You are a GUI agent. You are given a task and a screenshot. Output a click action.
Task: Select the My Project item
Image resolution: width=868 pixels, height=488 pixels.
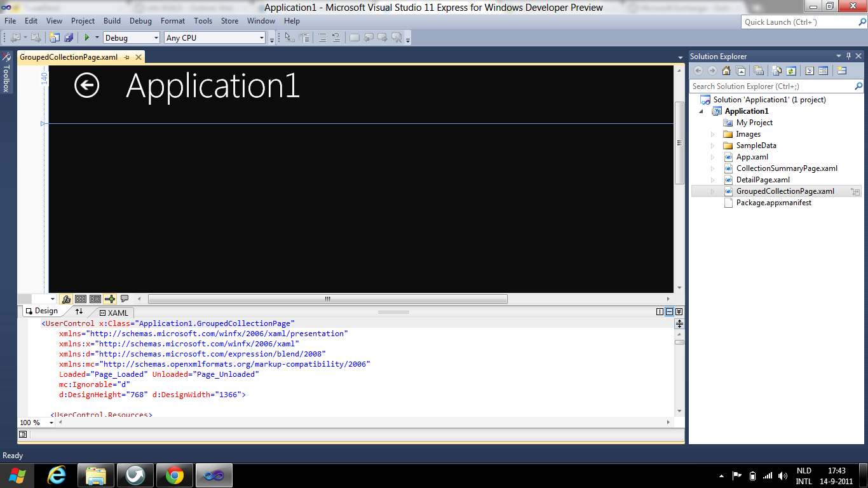[x=754, y=123]
